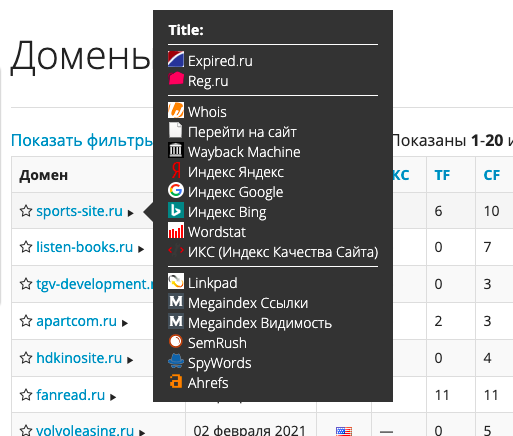
Task: Click the red Yandex Я icon
Action: point(176,170)
